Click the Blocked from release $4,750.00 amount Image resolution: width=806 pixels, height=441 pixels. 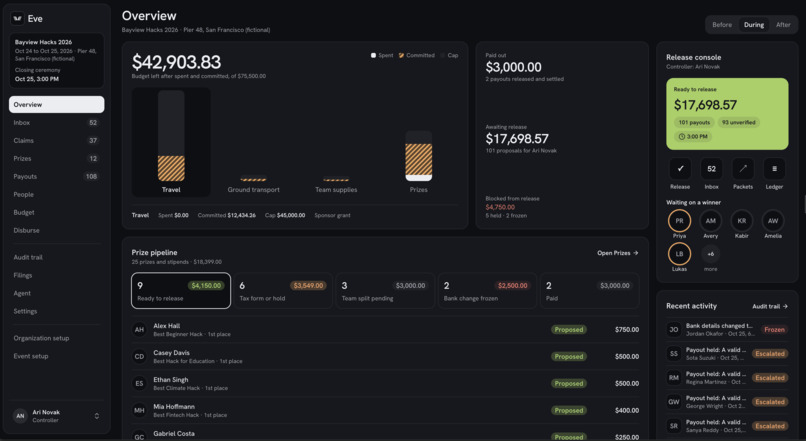click(500, 207)
